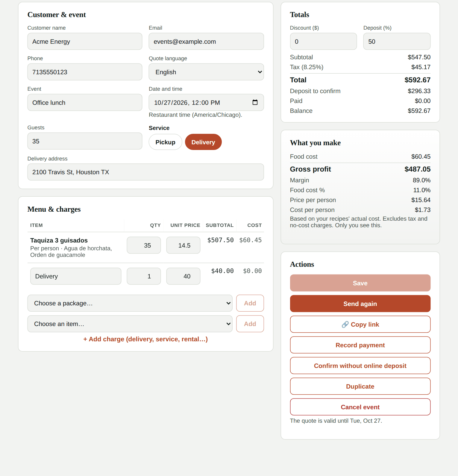Edit the Deposit (%) field
This screenshot has height=476, width=458.
[x=397, y=41]
